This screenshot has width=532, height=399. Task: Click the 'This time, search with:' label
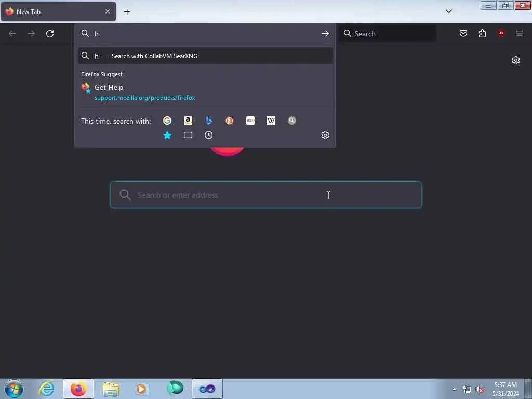[116, 121]
